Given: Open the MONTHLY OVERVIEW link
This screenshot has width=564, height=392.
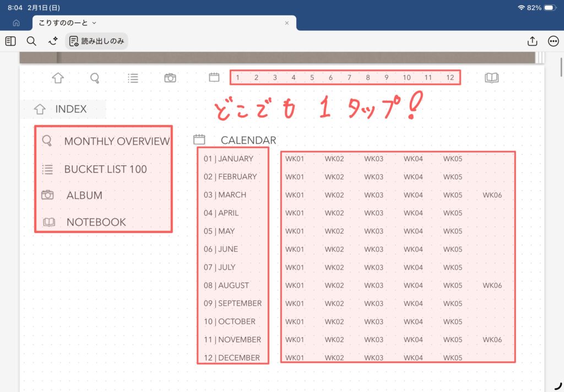Looking at the screenshot, I should pyautogui.click(x=116, y=141).
